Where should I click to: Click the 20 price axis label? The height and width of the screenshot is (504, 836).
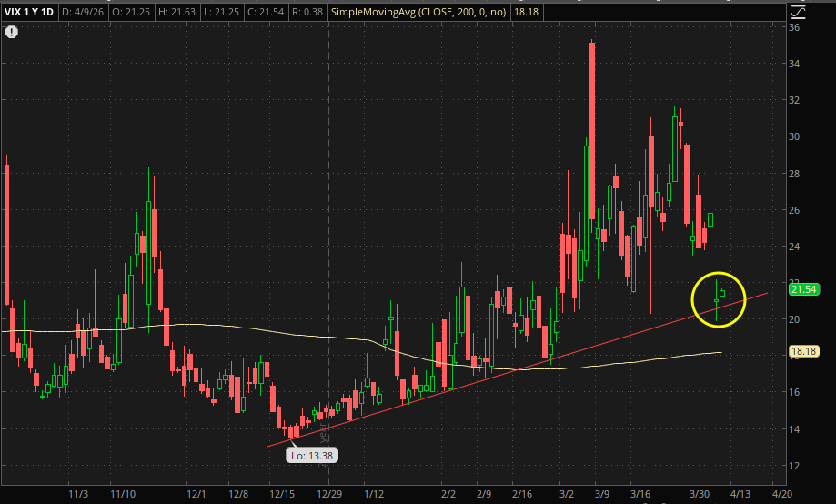pyautogui.click(x=794, y=319)
